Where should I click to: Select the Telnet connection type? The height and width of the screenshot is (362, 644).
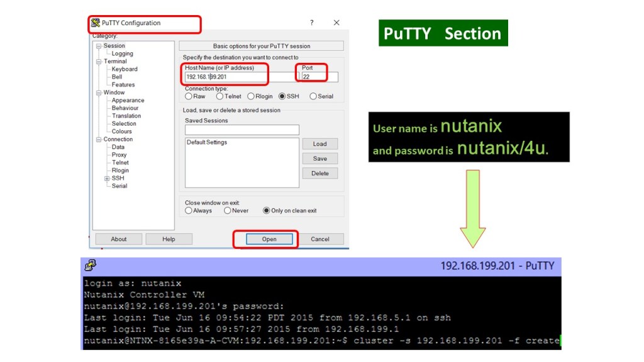(x=219, y=96)
